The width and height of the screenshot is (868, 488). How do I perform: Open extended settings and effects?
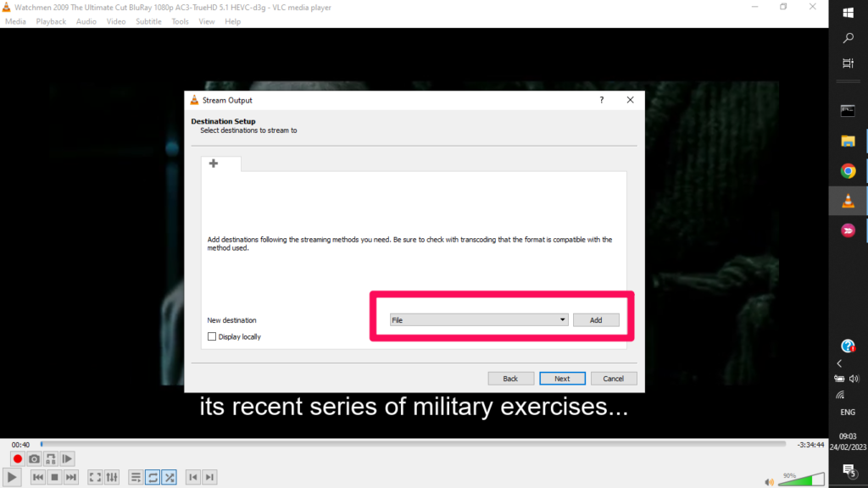(112, 477)
